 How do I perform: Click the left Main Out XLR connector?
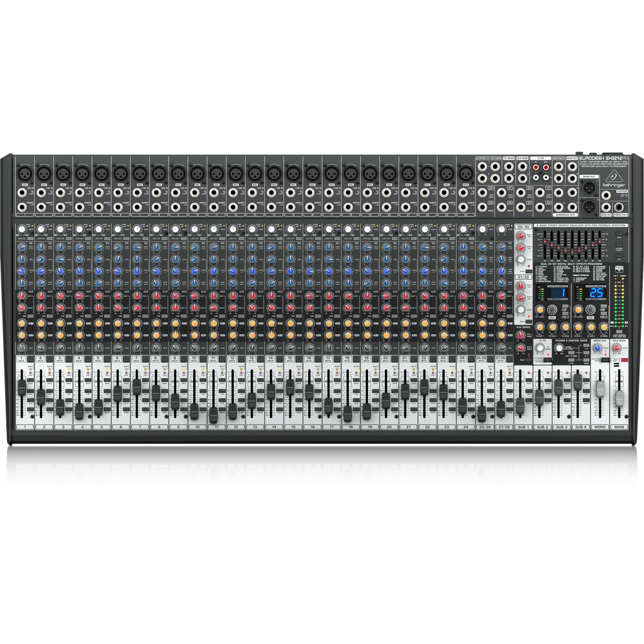[589, 187]
